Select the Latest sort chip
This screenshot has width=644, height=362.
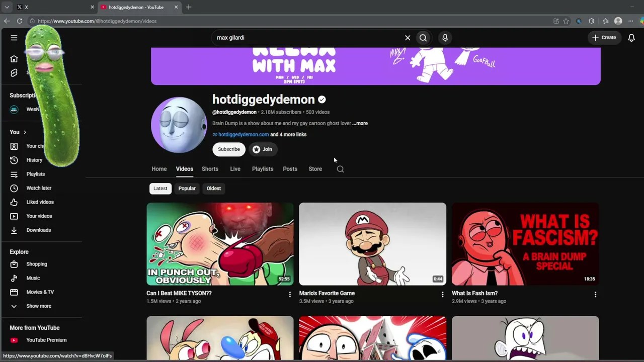tap(160, 189)
